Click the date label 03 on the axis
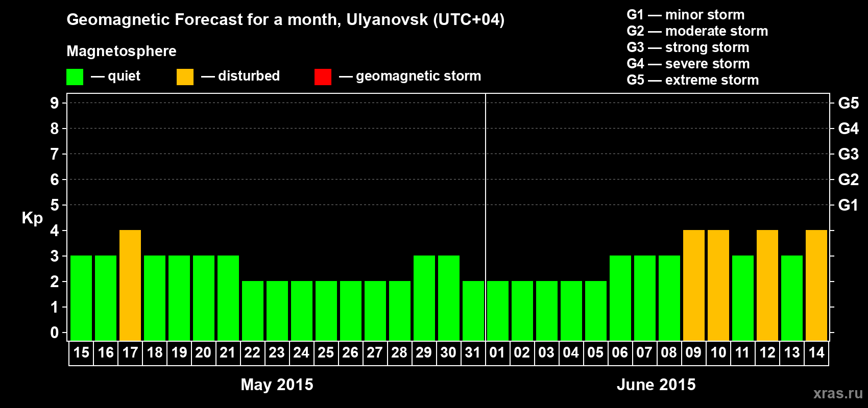The image size is (868, 408). (x=547, y=353)
